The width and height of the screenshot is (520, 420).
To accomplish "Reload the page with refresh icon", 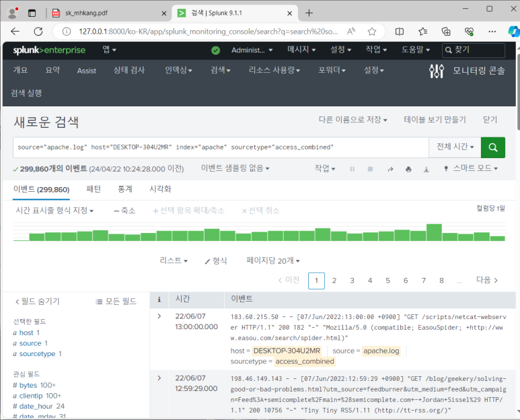I will [38, 32].
